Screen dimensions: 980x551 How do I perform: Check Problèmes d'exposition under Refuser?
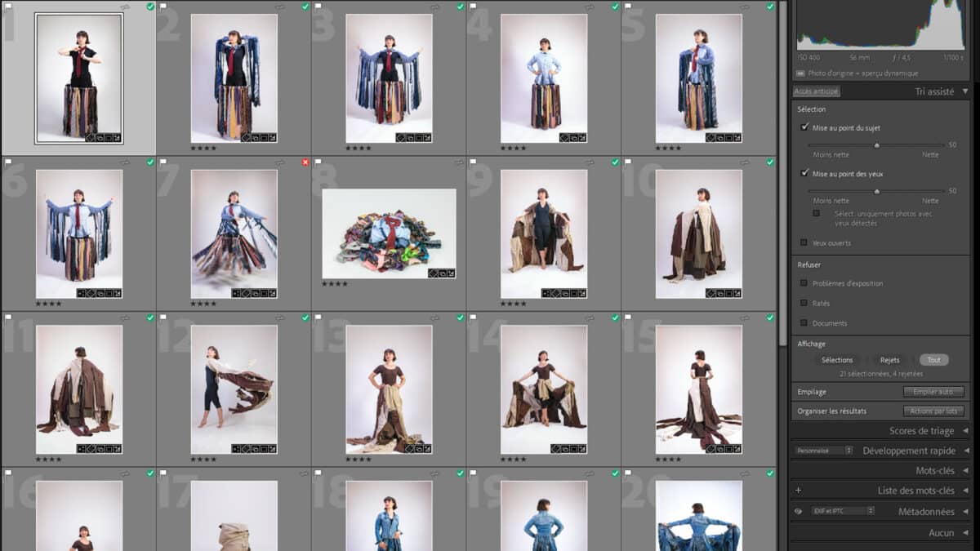804,283
